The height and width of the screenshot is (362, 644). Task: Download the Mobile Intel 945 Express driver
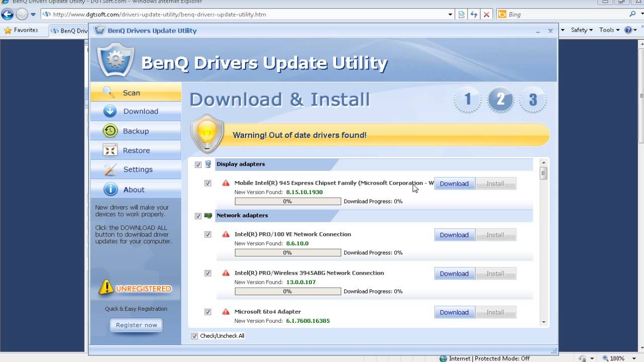454,184
